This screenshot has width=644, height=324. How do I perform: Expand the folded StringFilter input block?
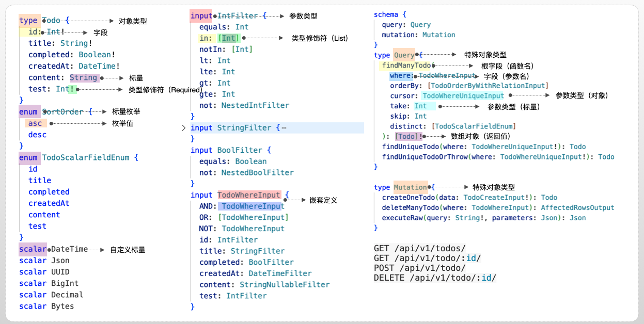click(x=184, y=128)
